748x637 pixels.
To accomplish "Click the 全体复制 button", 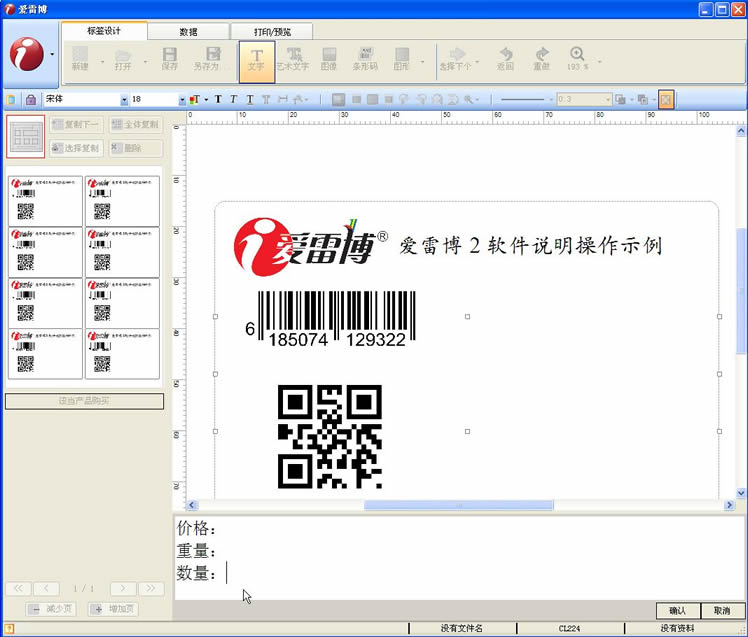I will click(x=136, y=125).
